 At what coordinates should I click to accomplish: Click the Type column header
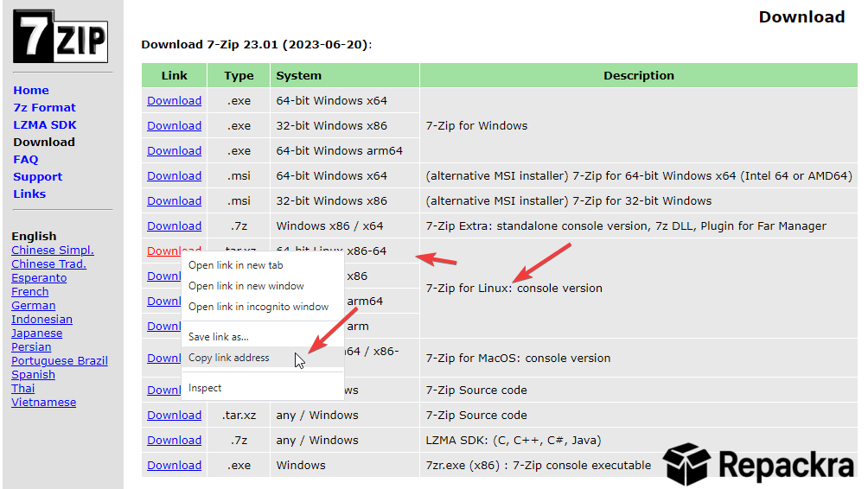tap(239, 75)
